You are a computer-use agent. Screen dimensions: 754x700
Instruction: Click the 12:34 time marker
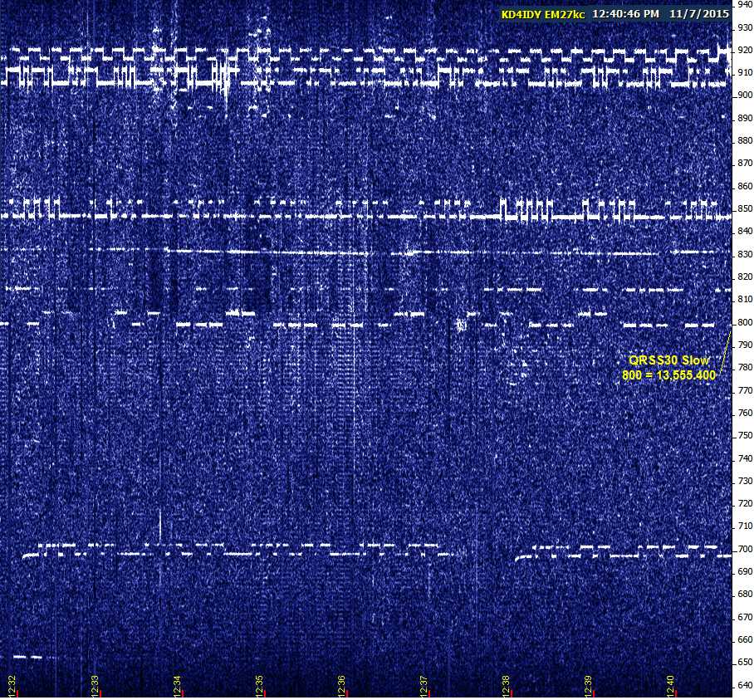pyautogui.click(x=177, y=685)
